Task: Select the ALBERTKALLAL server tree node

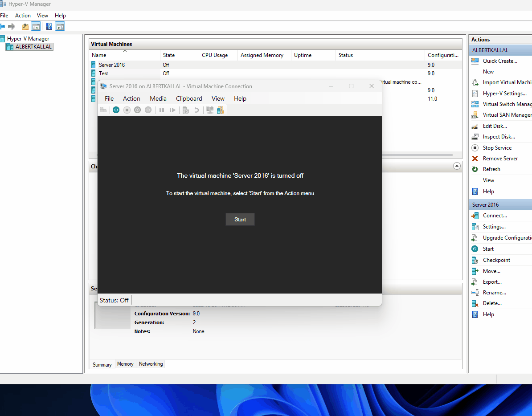Action: (33, 47)
